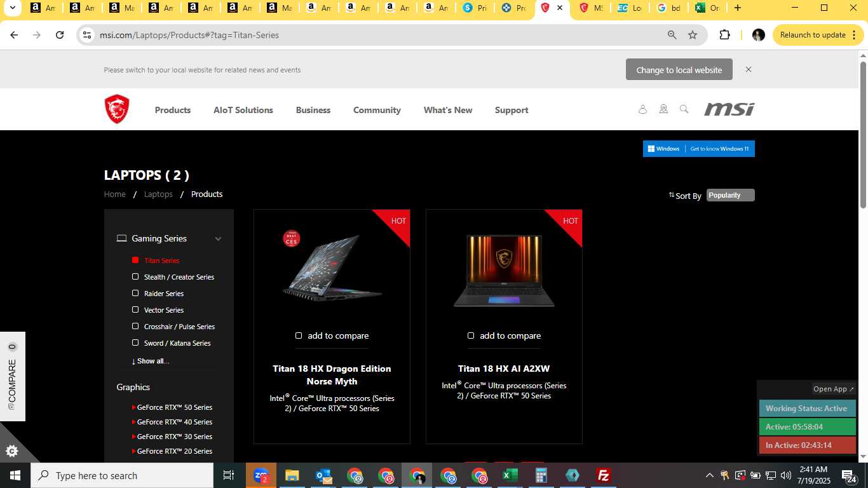Select GeForce RTX 30 Series graphics filter
Screen dimensions: 868x488
[x=174, y=437]
